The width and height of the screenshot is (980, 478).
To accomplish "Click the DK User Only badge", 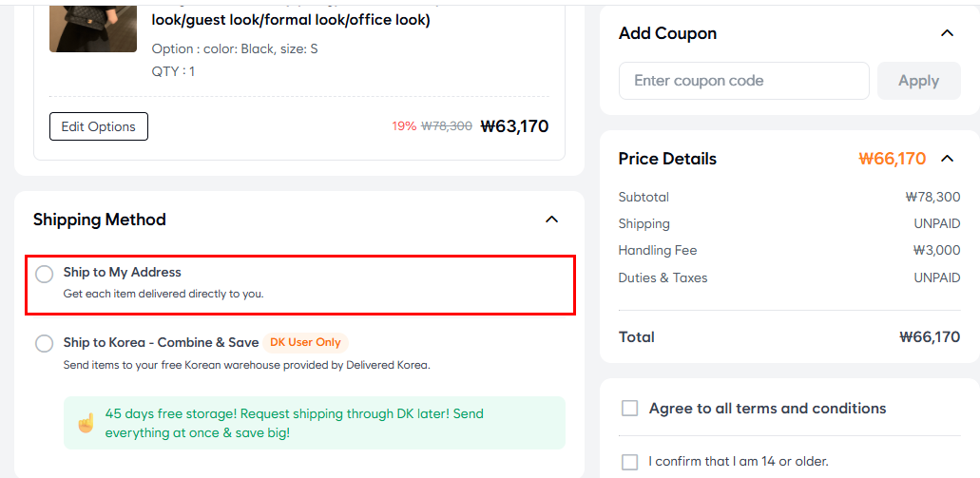I will 305,342.
